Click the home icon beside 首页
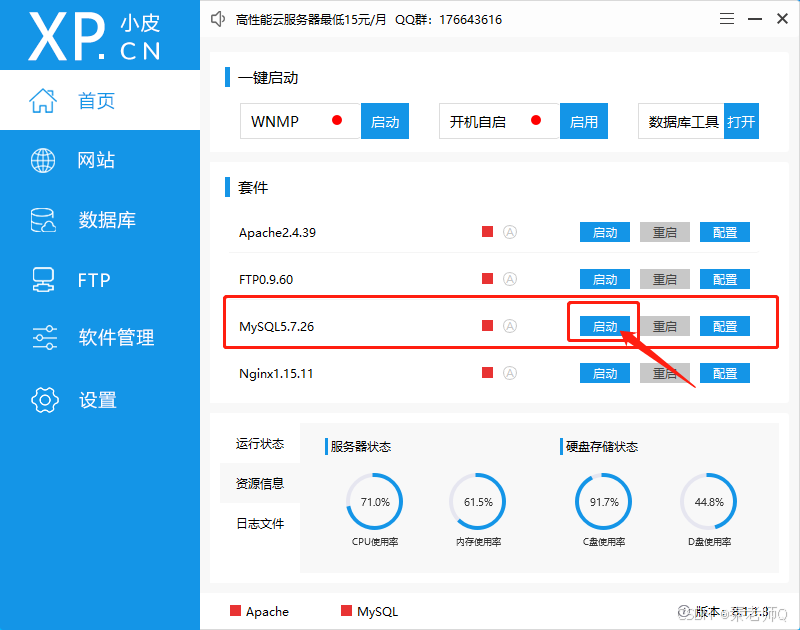Image resolution: width=800 pixels, height=630 pixels. pyautogui.click(x=43, y=100)
